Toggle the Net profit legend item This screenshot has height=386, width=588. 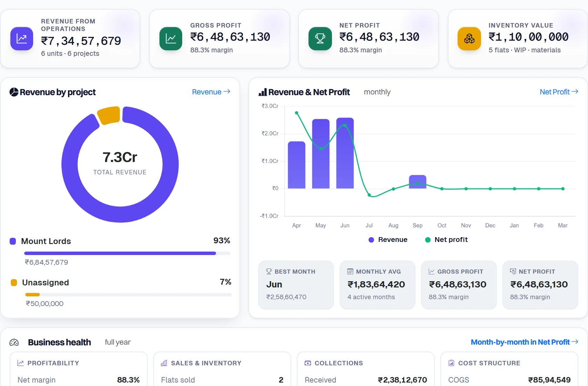pos(446,240)
